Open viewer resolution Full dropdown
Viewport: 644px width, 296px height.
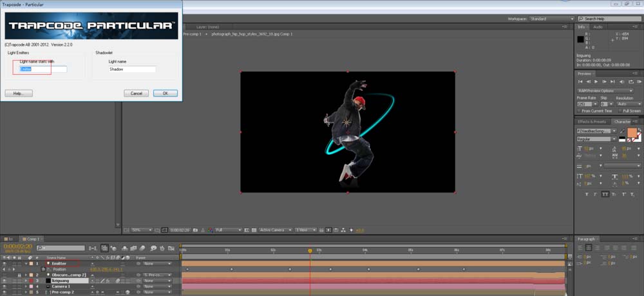pos(229,230)
